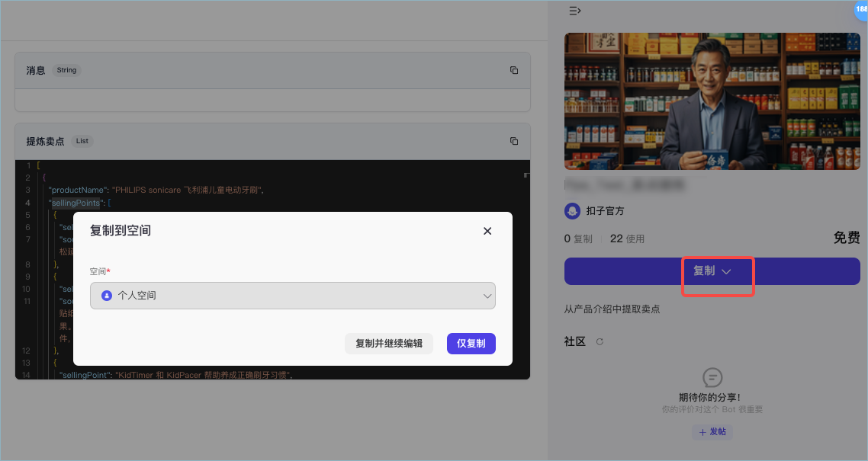The image size is (868, 461).
Task: Expand the dropdown arrow in 空间 field
Action: pos(487,296)
